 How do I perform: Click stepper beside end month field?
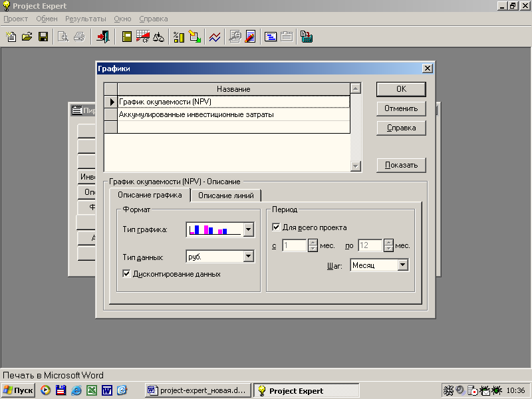coord(389,245)
